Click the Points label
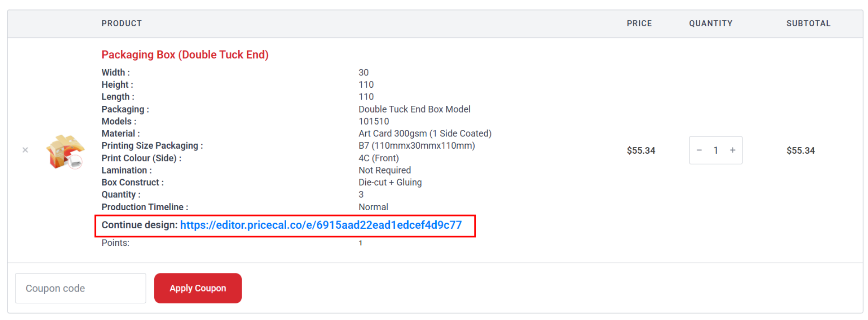This screenshot has height=320, width=868. click(x=115, y=243)
